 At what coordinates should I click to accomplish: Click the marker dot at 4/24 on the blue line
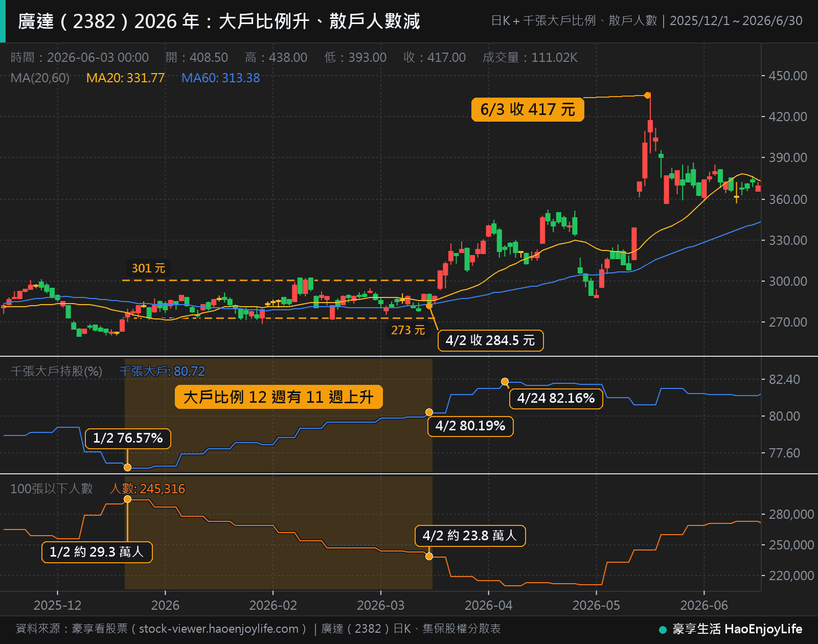(505, 381)
